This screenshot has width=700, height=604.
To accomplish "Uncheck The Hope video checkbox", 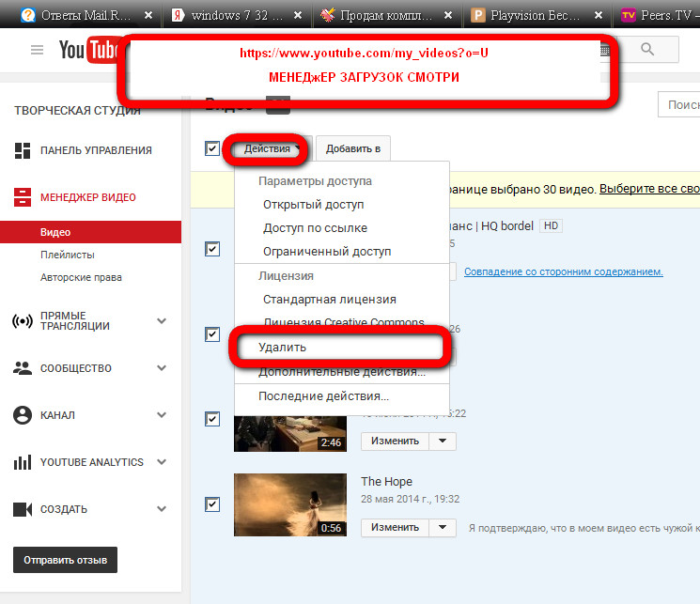I will [212, 504].
